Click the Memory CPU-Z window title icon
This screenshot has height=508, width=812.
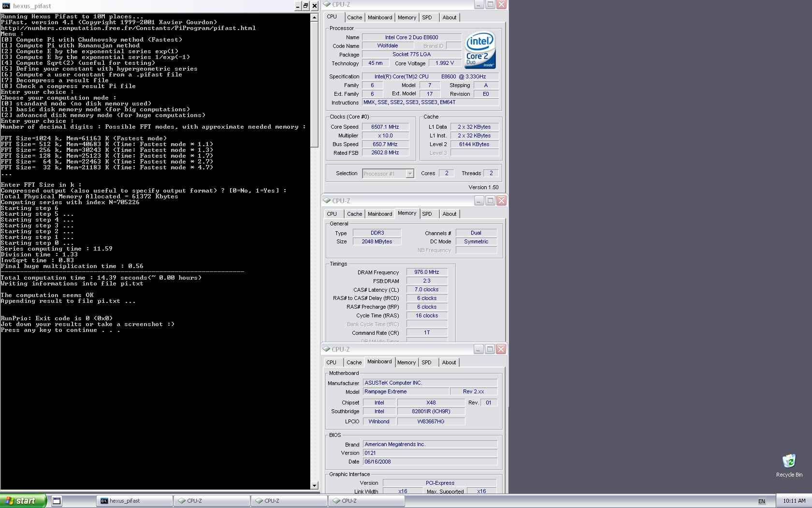(x=327, y=200)
